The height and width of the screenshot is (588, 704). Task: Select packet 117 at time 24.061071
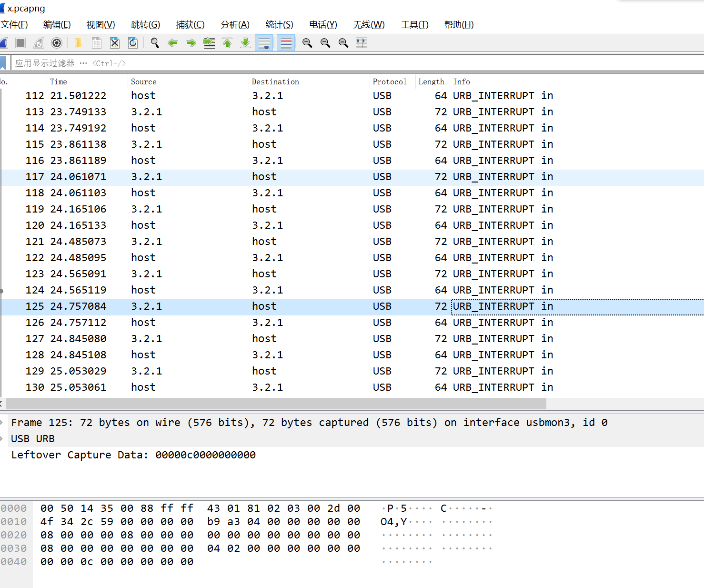[352, 177]
